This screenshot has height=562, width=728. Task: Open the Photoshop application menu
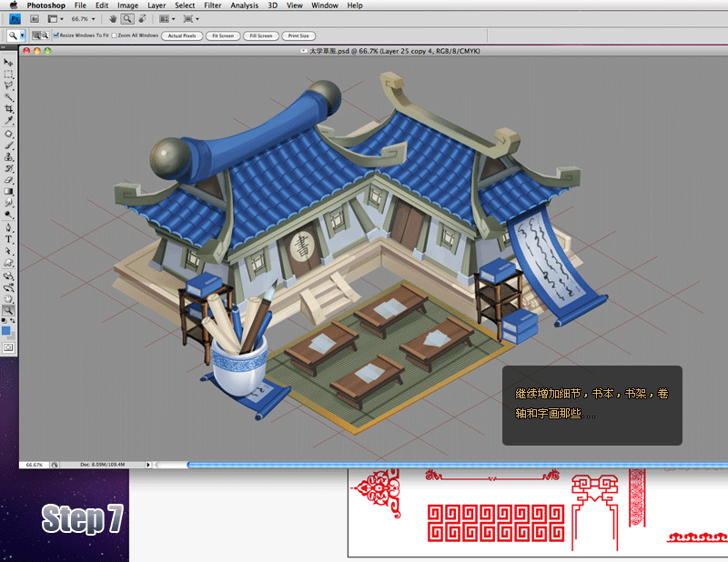tap(46, 5)
